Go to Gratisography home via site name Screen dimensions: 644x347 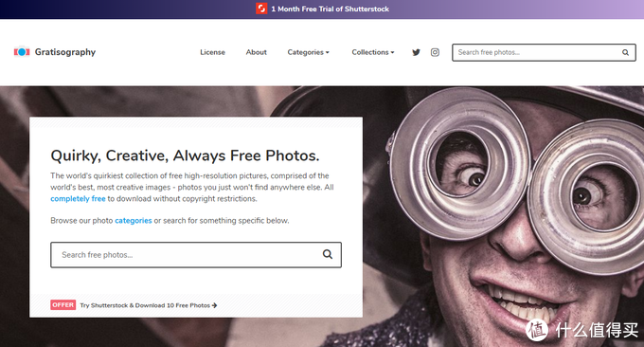(65, 52)
